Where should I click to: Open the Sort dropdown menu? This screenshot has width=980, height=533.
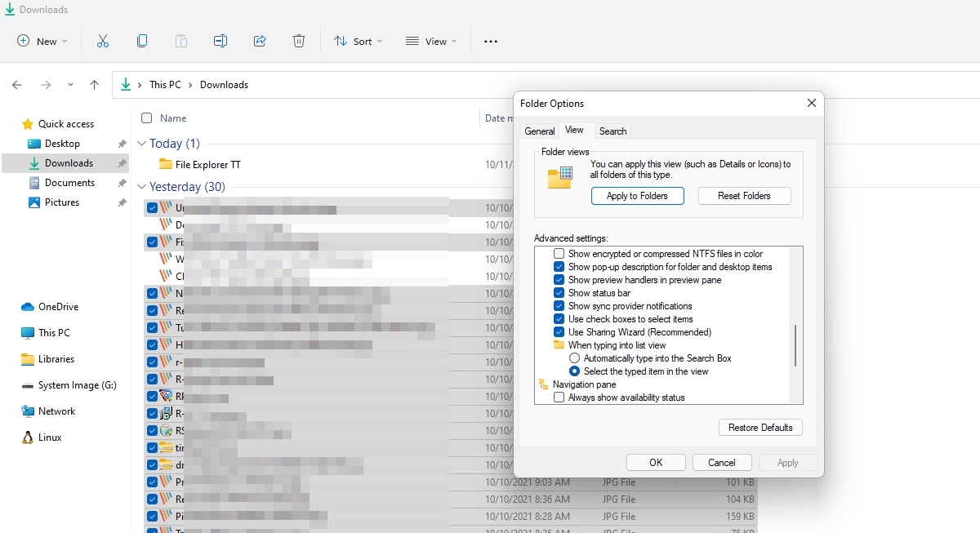point(358,41)
